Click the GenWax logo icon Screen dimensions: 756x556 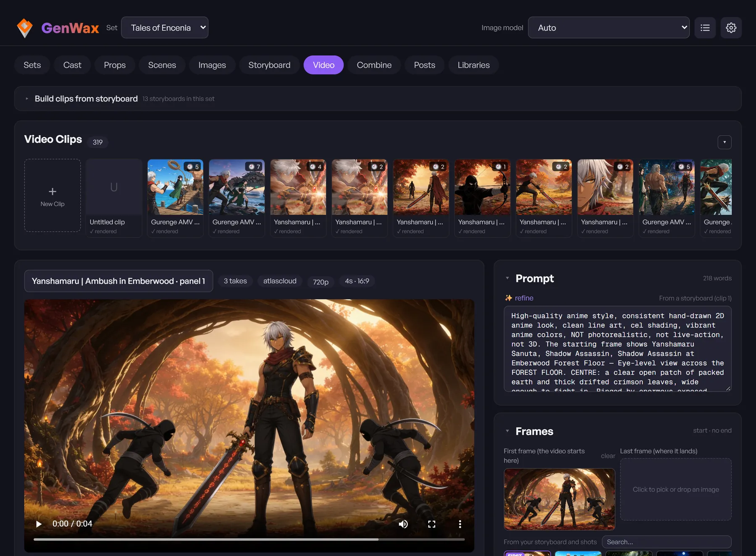pos(25,28)
